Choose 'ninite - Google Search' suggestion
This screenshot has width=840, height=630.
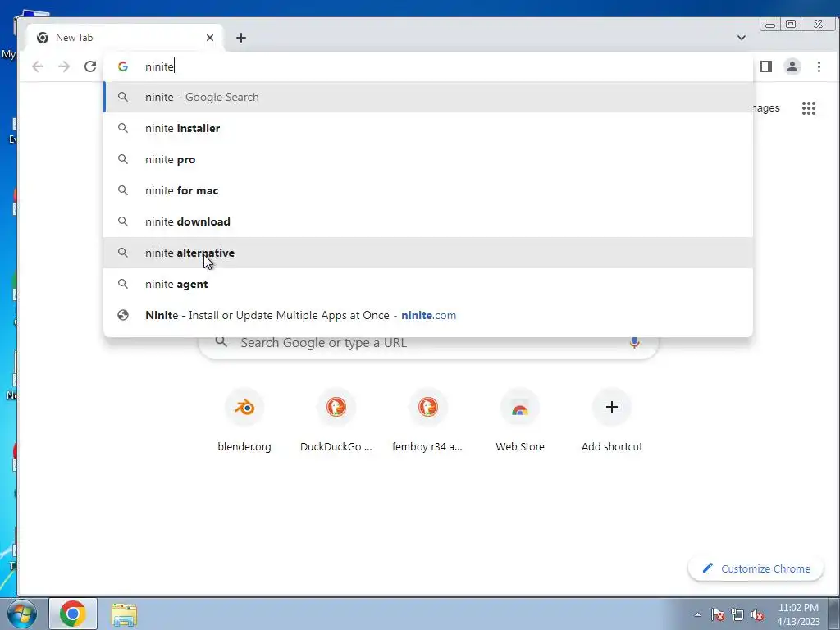coord(428,97)
